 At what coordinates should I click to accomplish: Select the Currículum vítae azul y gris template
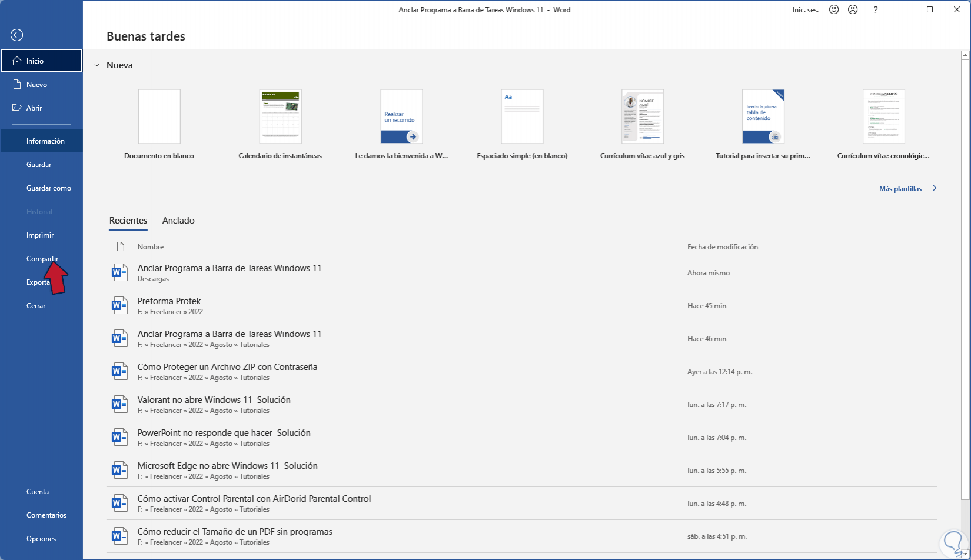click(643, 124)
